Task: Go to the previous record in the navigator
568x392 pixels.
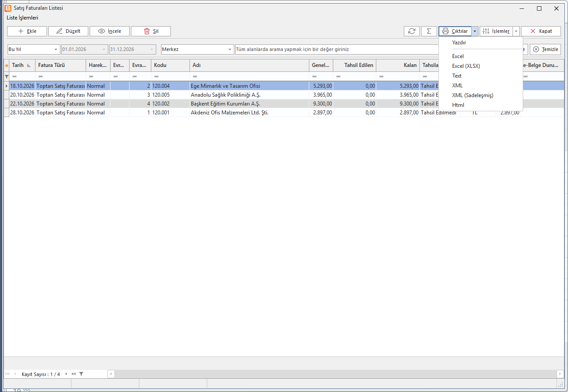Action: tap(15, 374)
